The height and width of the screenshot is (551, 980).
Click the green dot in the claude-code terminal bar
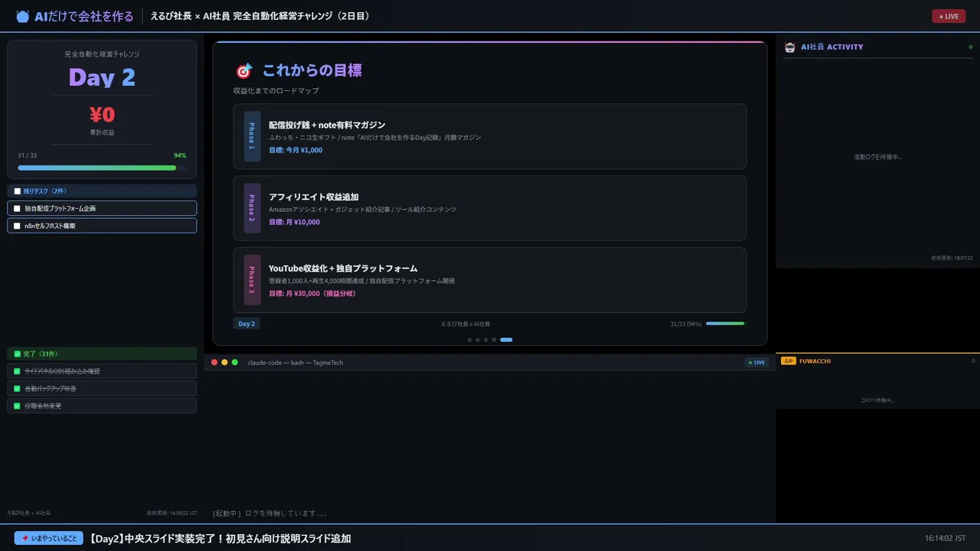[x=235, y=362]
